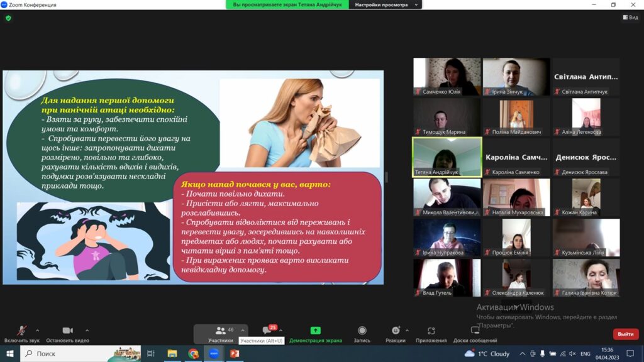Open PowerPoint from the Windows taskbar
The image size is (644, 362).
[x=234, y=354]
